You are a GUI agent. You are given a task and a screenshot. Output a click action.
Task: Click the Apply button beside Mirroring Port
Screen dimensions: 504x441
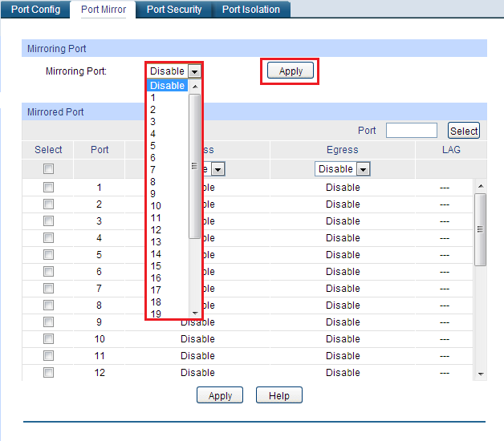coord(291,71)
